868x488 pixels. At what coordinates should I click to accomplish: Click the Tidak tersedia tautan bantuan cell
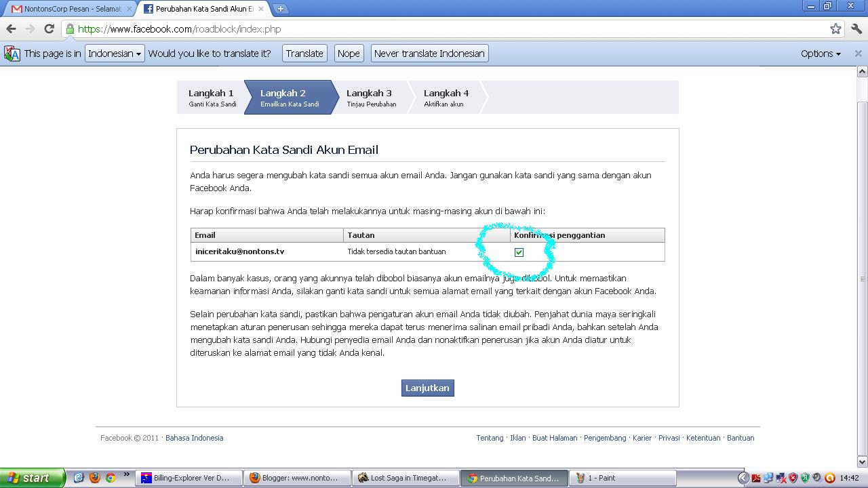pos(427,251)
